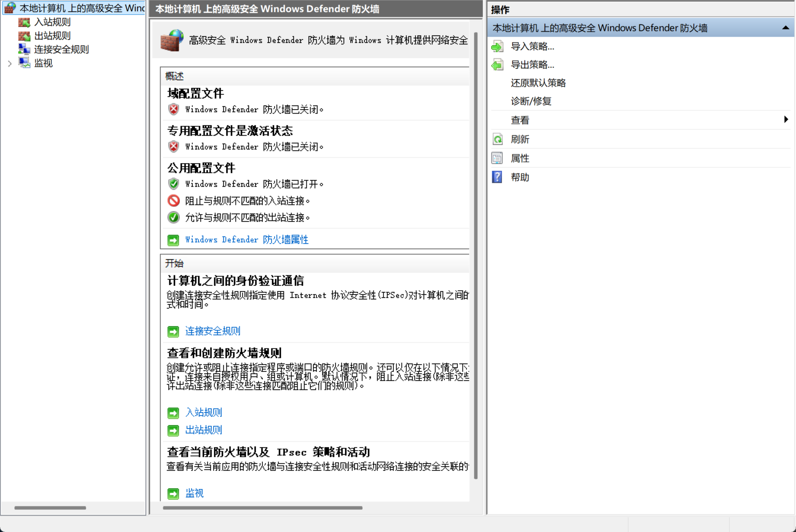Viewport: 796px width, 532px height.
Task: Click green arrow icon beside 入站规则 link
Action: [x=173, y=413]
